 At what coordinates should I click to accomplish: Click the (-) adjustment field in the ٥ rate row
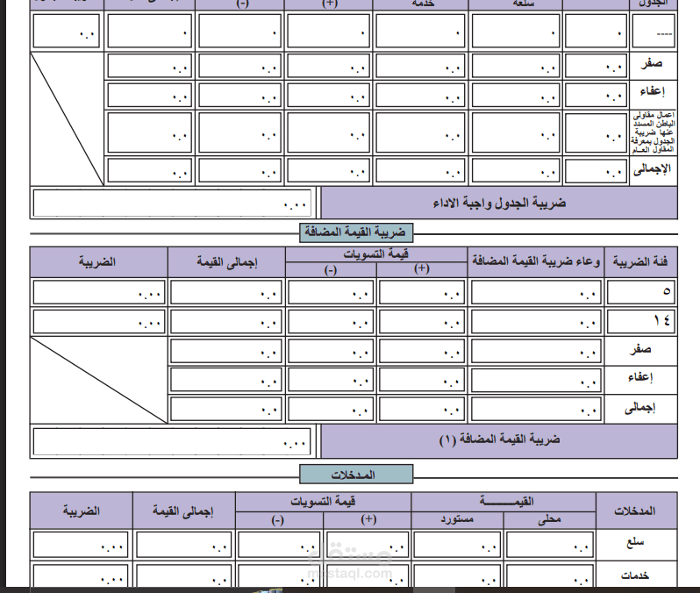pyautogui.click(x=331, y=292)
